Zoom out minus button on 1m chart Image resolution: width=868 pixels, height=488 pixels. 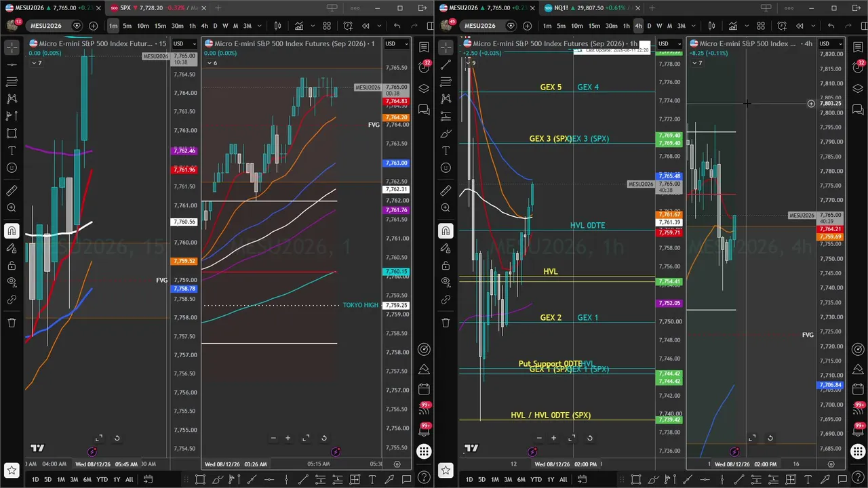[273, 438]
